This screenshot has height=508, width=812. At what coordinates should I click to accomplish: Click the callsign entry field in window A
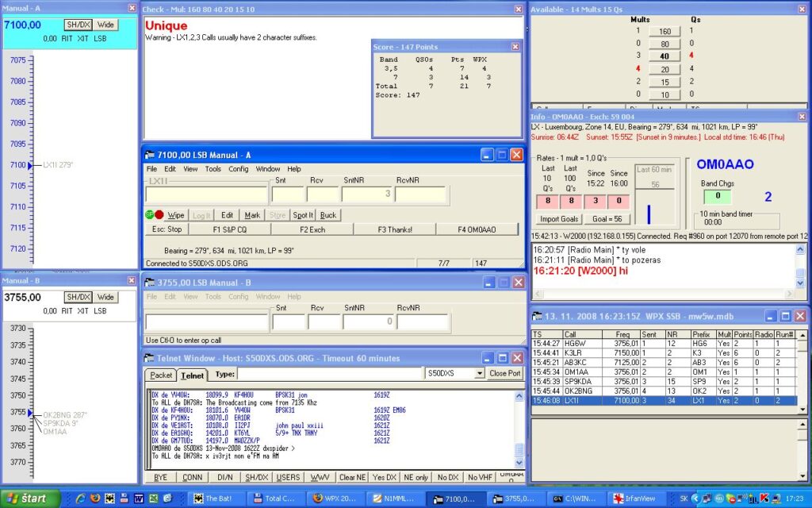[x=206, y=194]
